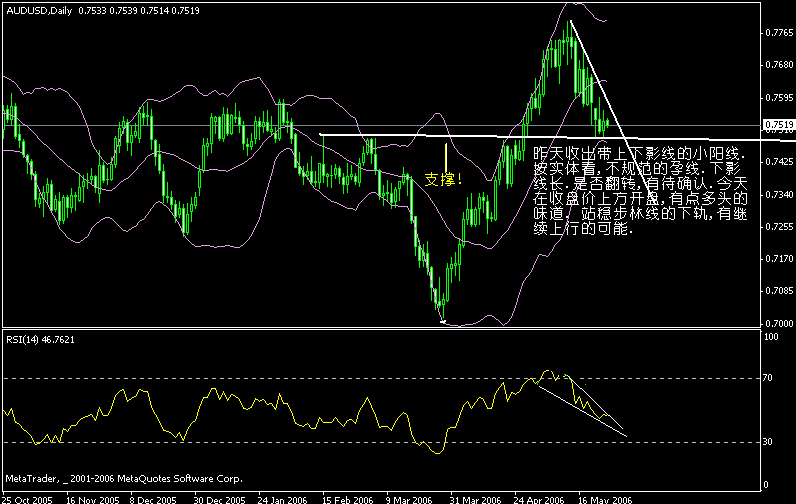Click the 0.7340 price axis label
This screenshot has width=796, height=504.
pos(779,194)
